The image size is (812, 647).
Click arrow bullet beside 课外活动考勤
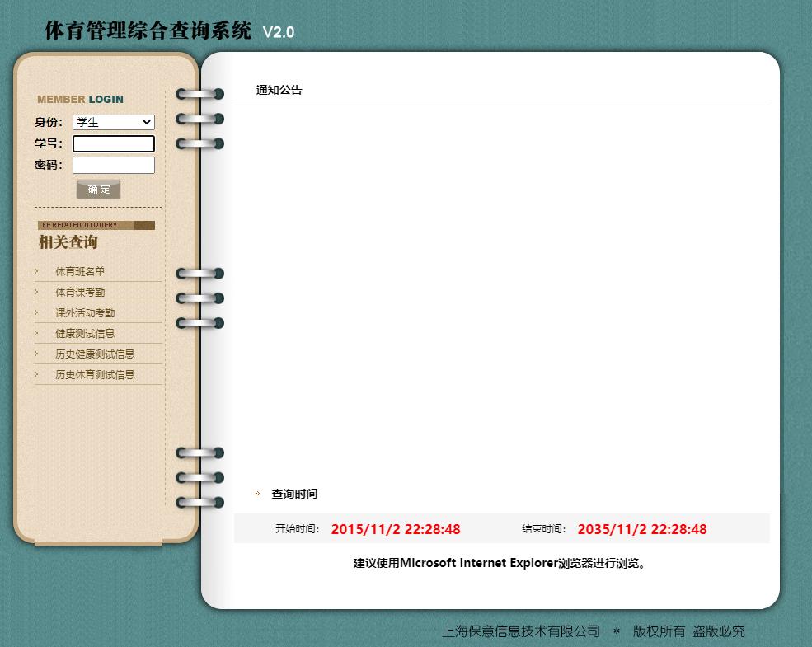coord(36,312)
